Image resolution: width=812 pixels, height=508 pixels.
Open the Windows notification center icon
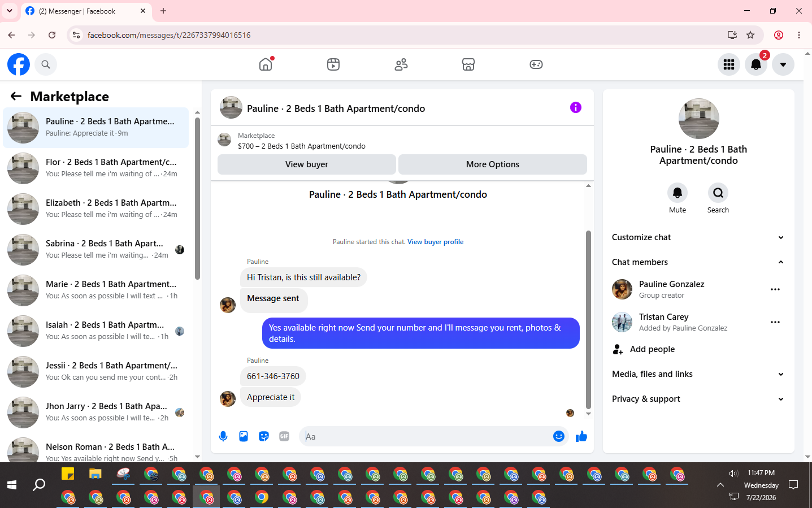(x=793, y=485)
